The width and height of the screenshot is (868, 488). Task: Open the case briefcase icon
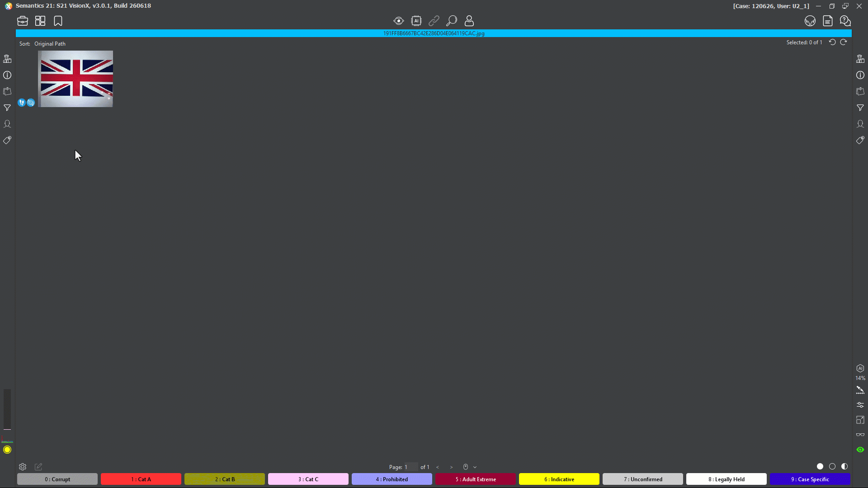pyautogui.click(x=23, y=21)
